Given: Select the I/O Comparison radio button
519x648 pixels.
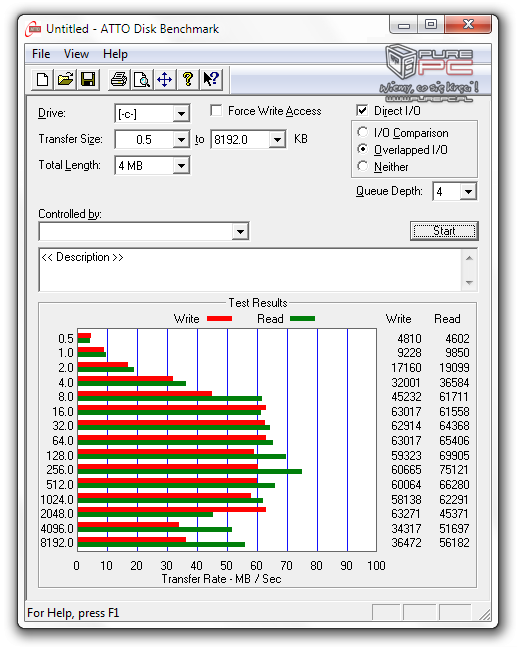Looking at the screenshot, I should [x=362, y=132].
